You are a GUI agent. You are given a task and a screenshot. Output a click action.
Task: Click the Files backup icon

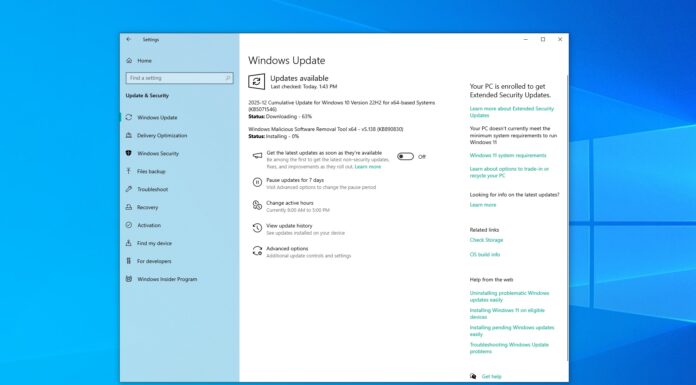coord(129,171)
